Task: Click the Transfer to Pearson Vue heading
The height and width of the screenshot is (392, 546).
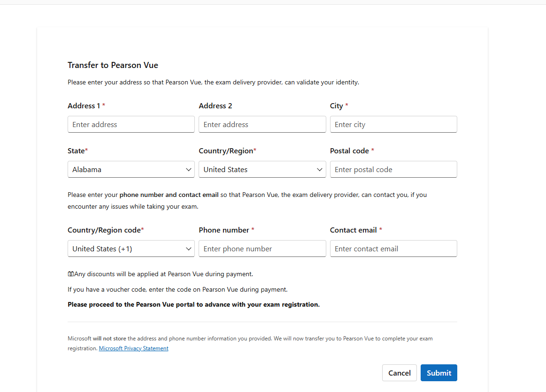Action: [x=113, y=65]
